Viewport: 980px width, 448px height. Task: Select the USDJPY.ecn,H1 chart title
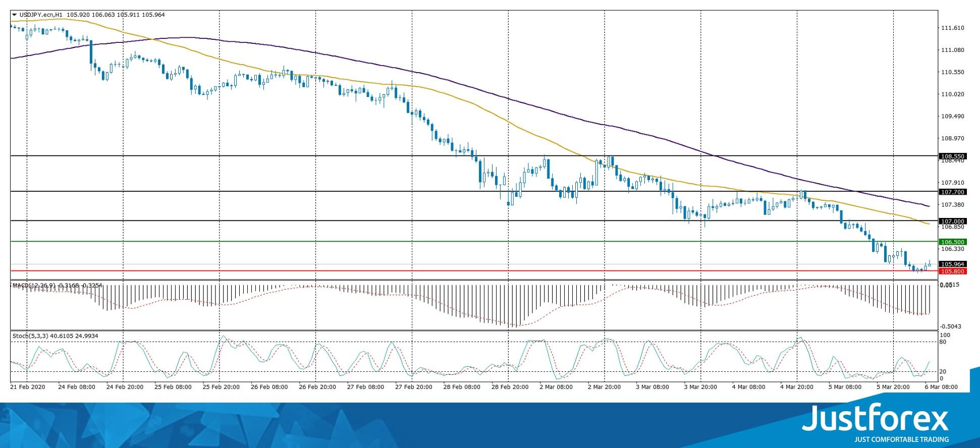(x=41, y=15)
